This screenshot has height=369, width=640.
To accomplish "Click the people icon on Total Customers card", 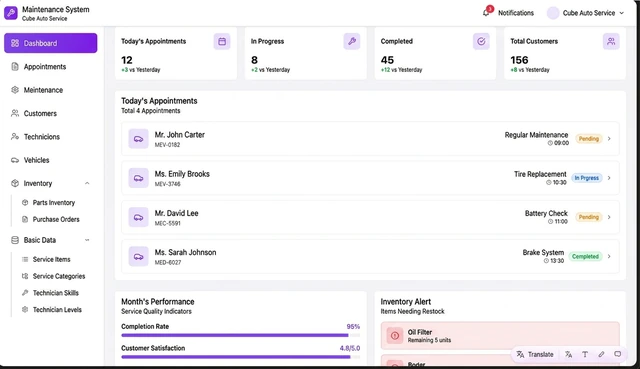I will pos(611,41).
